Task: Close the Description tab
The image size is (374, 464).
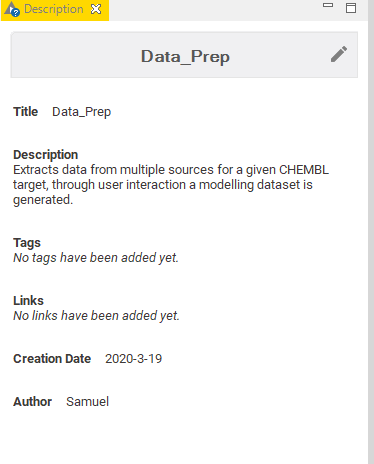Action: 96,9
